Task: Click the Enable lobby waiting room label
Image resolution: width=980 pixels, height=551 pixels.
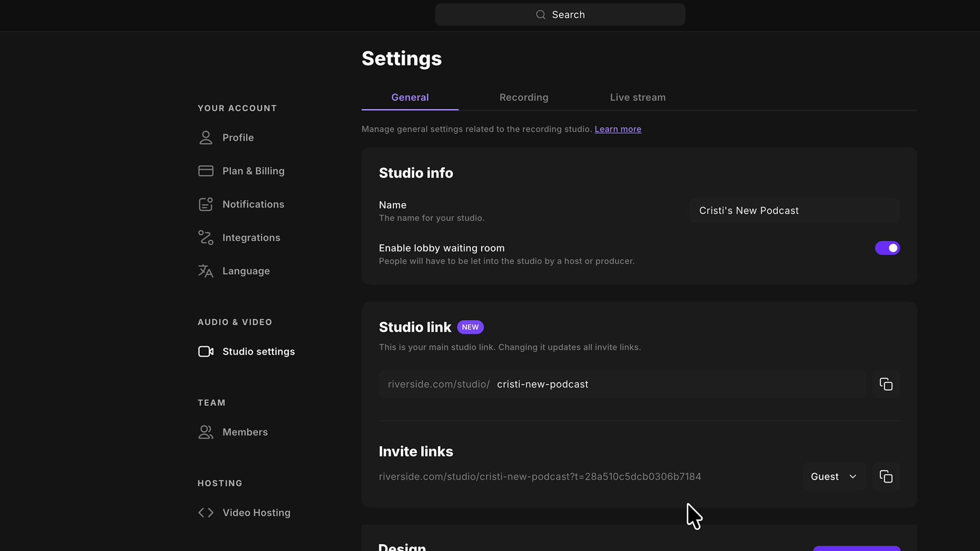Action: click(x=441, y=248)
